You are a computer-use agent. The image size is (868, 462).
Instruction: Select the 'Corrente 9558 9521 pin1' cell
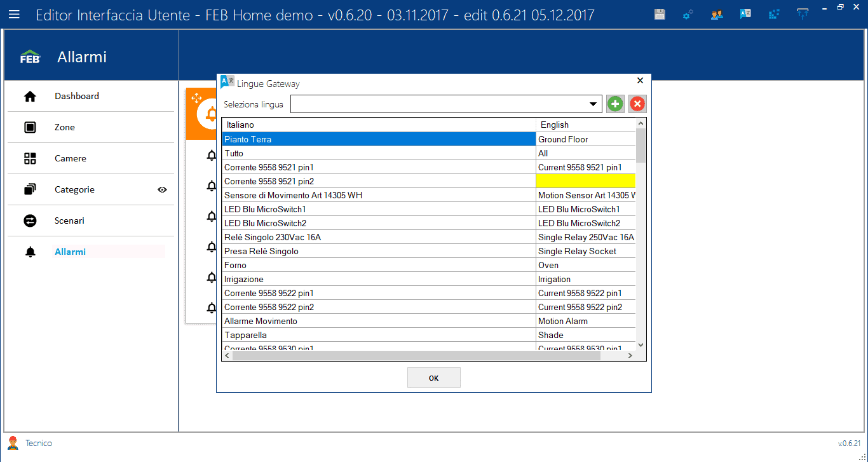379,167
